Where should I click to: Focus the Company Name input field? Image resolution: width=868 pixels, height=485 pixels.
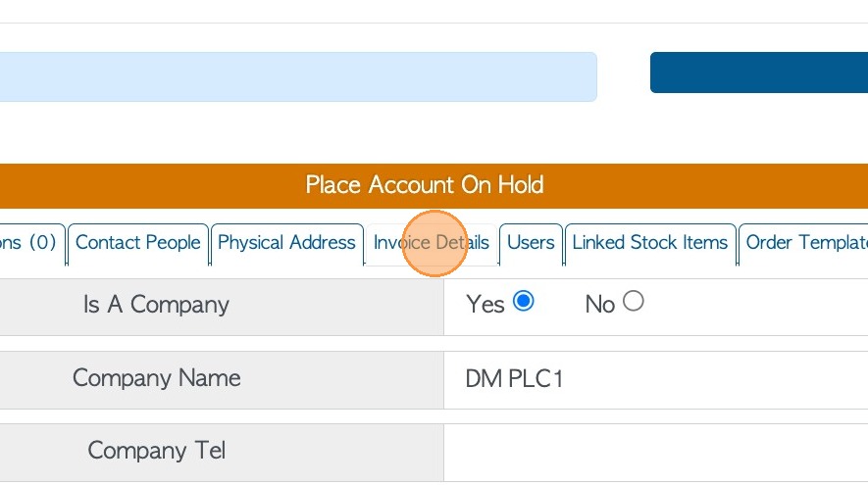click(x=655, y=378)
